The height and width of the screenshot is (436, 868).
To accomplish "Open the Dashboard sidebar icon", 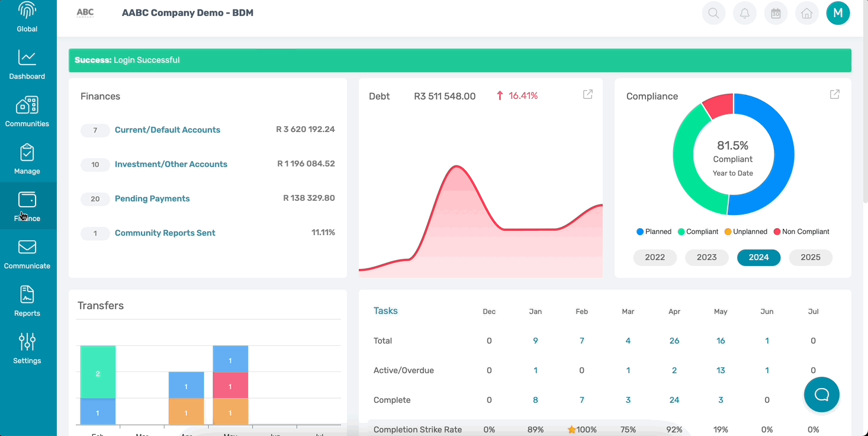I will tap(27, 57).
